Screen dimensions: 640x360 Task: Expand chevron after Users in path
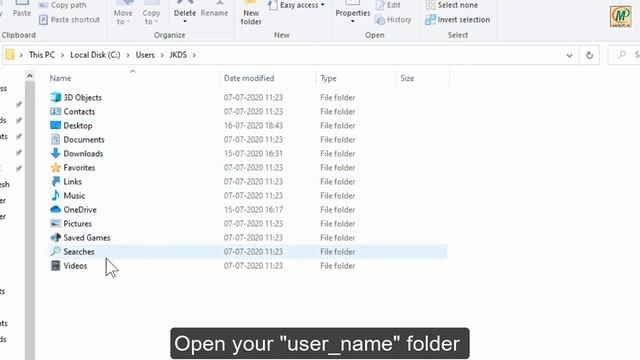pos(162,55)
